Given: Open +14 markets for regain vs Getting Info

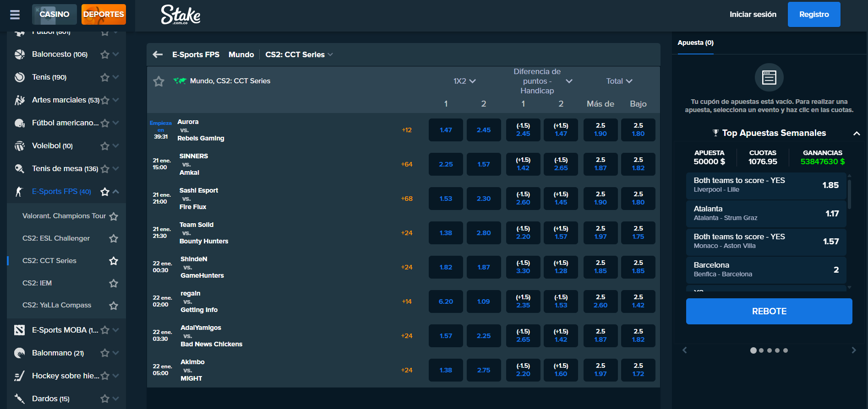Looking at the screenshot, I should 407,301.
